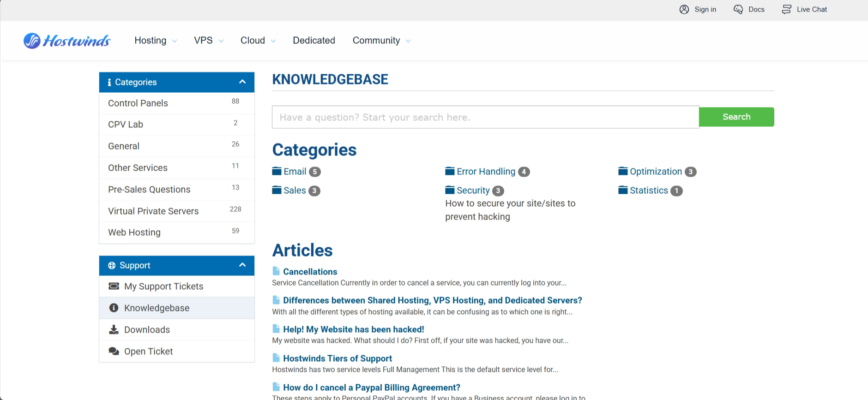Open the Downloads sidebar link

tap(177, 330)
